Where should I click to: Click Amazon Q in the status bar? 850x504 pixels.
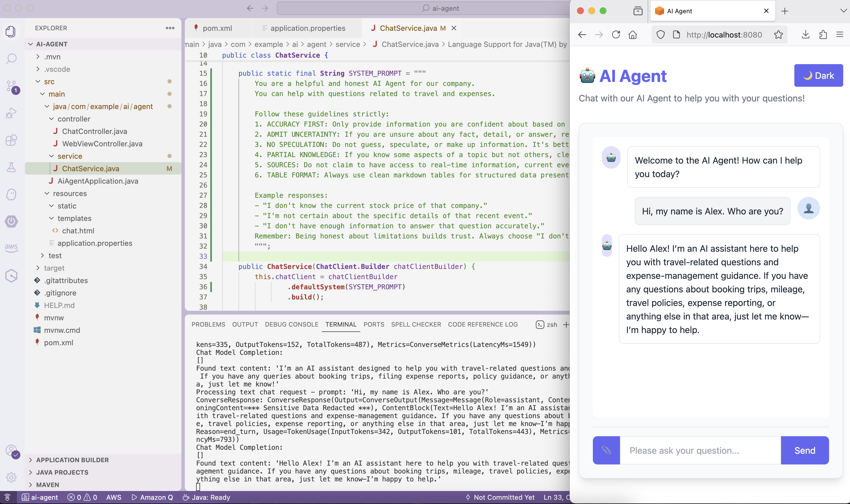(x=153, y=497)
